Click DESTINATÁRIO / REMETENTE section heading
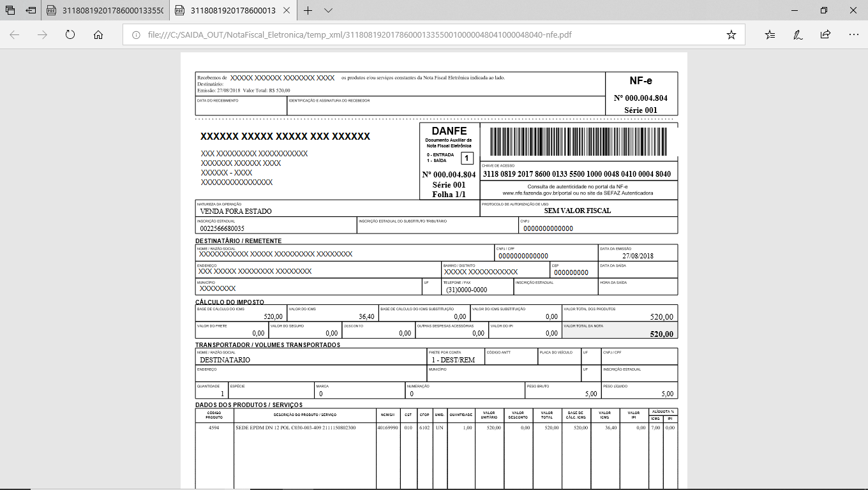This screenshot has width=868, height=490. tap(238, 241)
